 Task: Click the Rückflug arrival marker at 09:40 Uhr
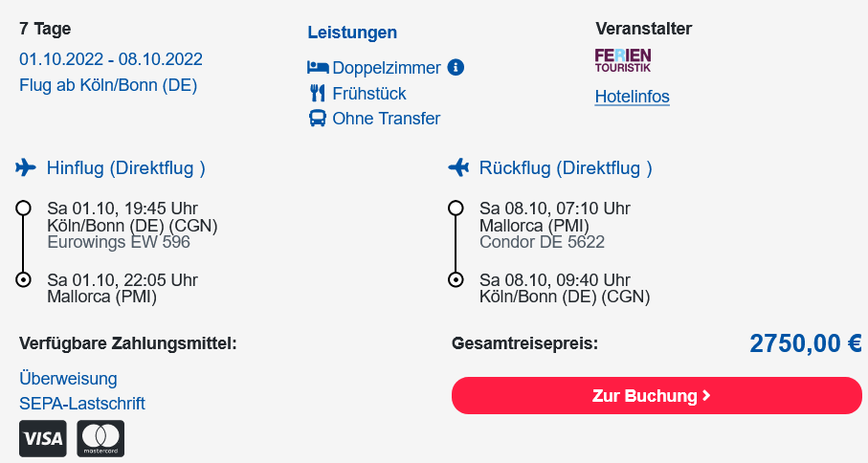coord(456,280)
